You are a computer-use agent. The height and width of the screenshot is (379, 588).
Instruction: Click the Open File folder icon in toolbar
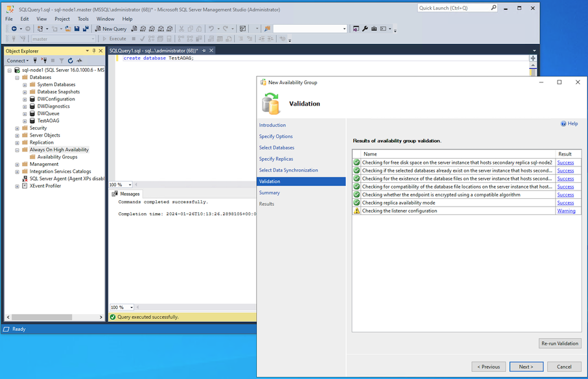click(x=68, y=29)
